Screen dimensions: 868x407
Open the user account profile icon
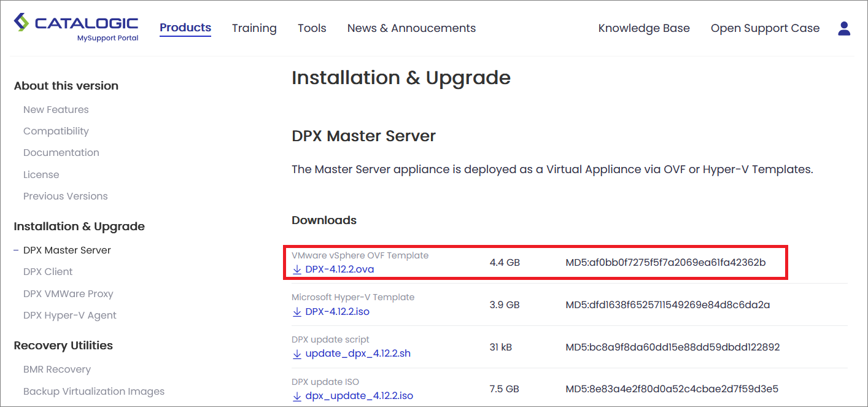pos(844,28)
